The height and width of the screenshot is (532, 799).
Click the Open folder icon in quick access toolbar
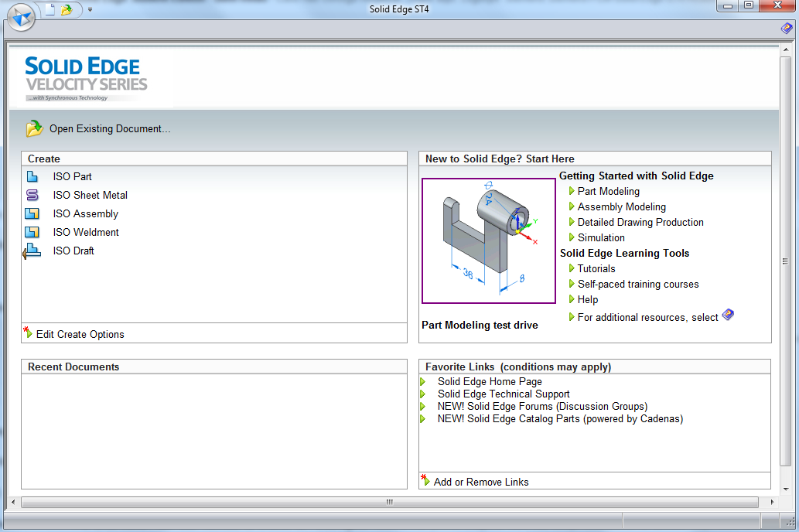(x=67, y=9)
